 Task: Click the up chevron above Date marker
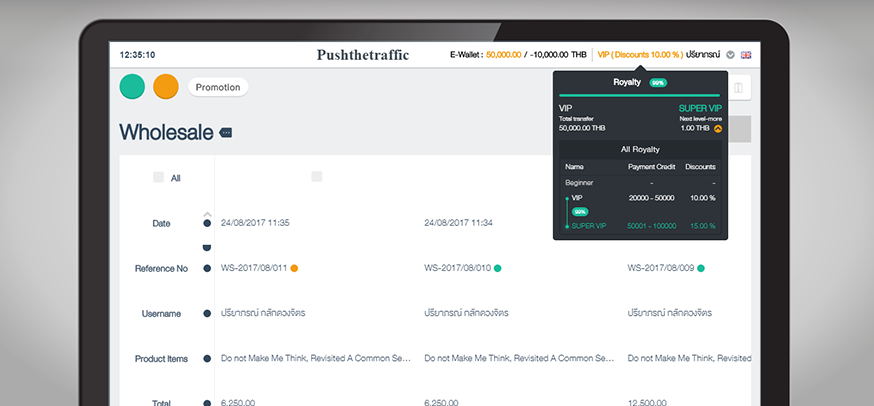click(x=207, y=214)
